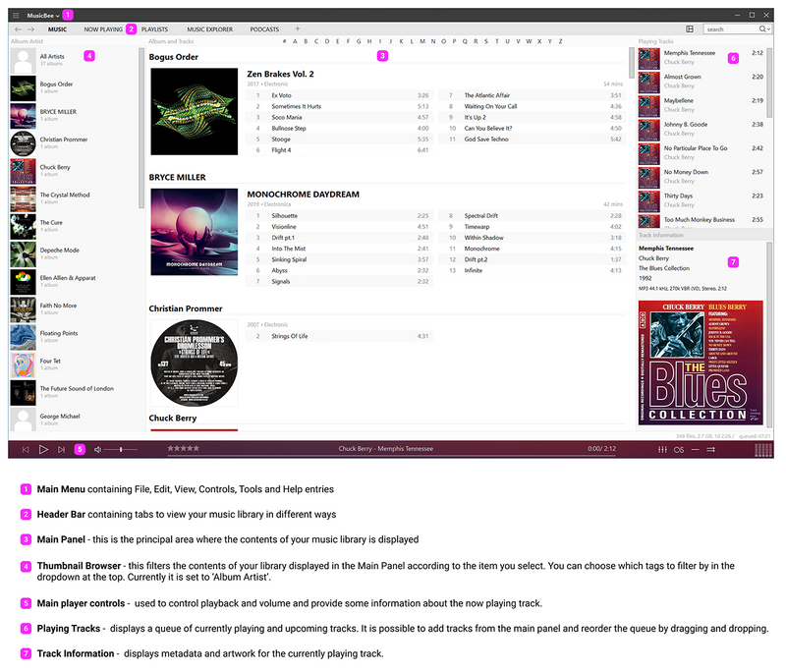Jump to letter Z in alphabet bar
The height and width of the screenshot is (672, 786).
[560, 41]
